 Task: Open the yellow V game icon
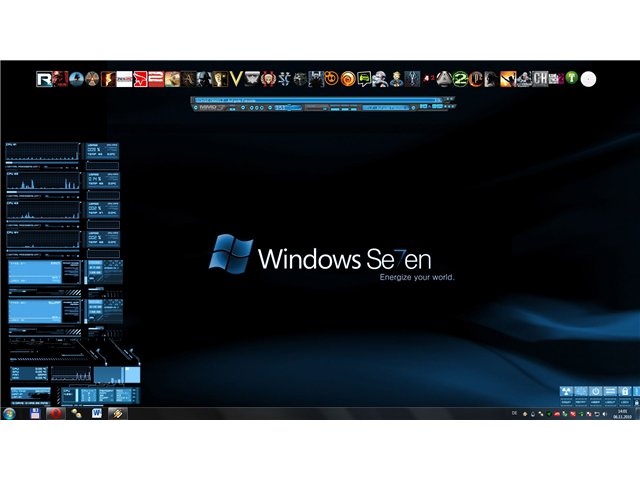tap(236, 79)
